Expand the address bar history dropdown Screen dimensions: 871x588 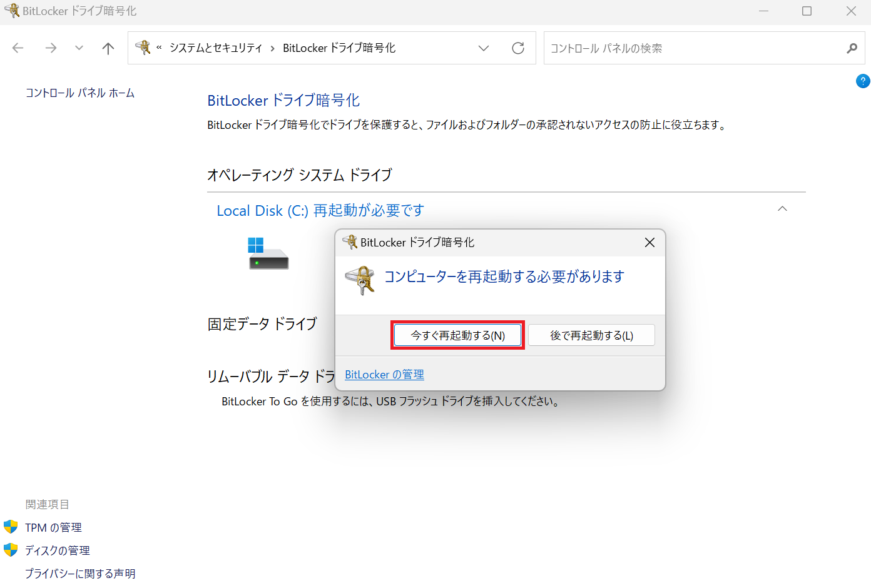[484, 48]
